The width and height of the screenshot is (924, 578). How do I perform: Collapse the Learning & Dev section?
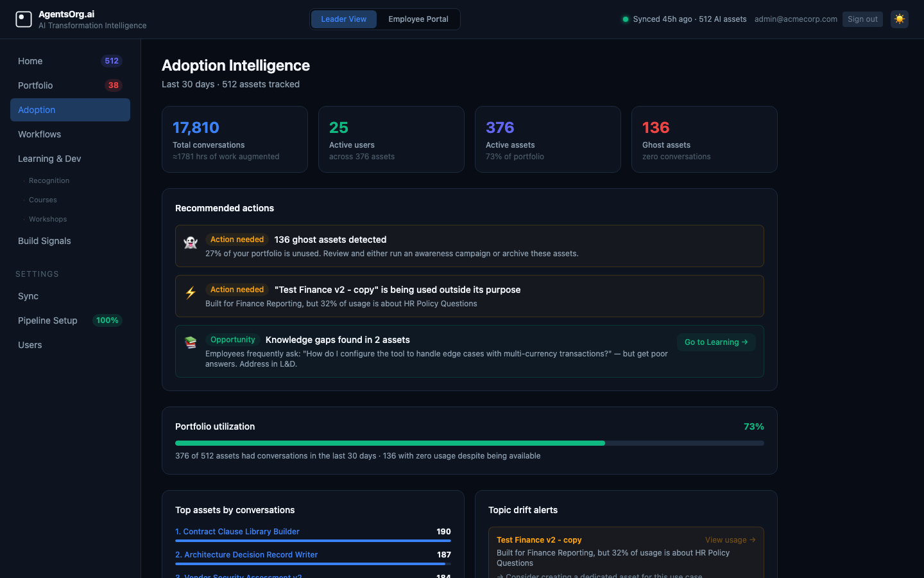(x=49, y=159)
